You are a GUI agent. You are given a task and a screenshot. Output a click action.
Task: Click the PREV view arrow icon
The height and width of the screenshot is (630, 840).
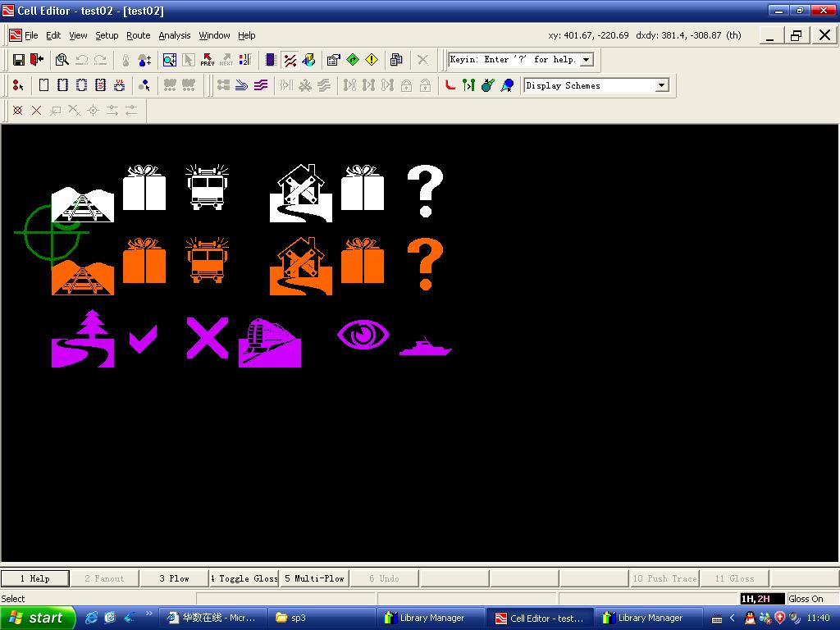point(208,60)
